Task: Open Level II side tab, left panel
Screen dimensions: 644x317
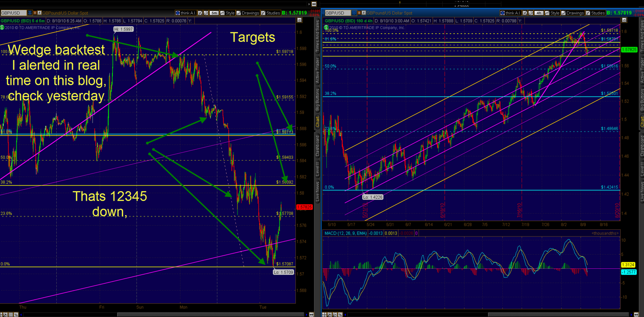Action: tap(317, 170)
